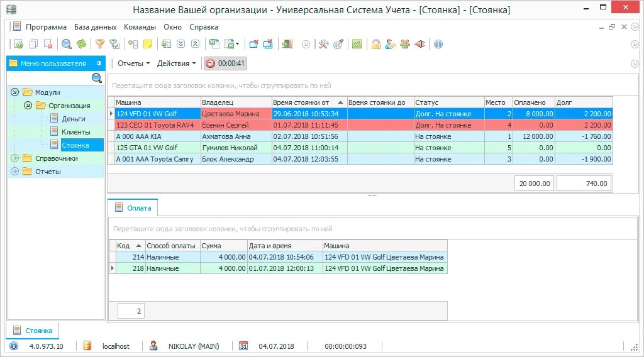644x357 pixels.
Task: Click the payment count field showing 2
Action: [131, 311]
